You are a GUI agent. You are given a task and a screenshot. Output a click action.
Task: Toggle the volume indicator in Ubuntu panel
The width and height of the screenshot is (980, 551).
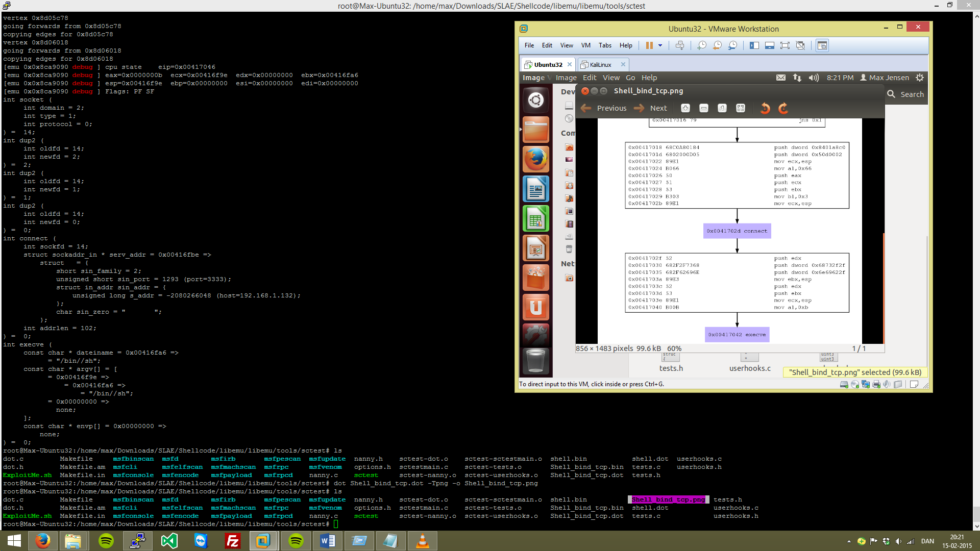(814, 78)
